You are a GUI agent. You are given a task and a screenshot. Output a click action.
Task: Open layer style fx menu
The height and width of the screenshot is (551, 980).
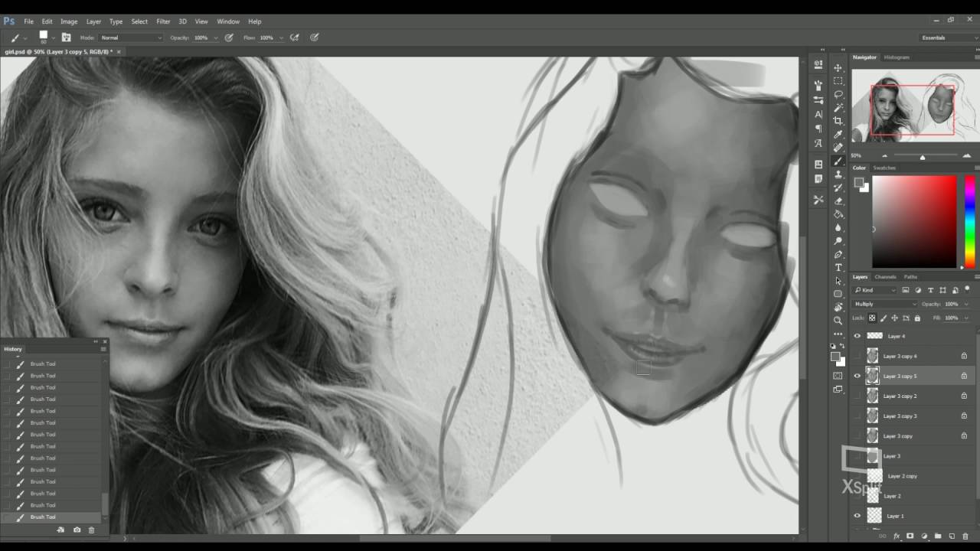click(x=897, y=536)
